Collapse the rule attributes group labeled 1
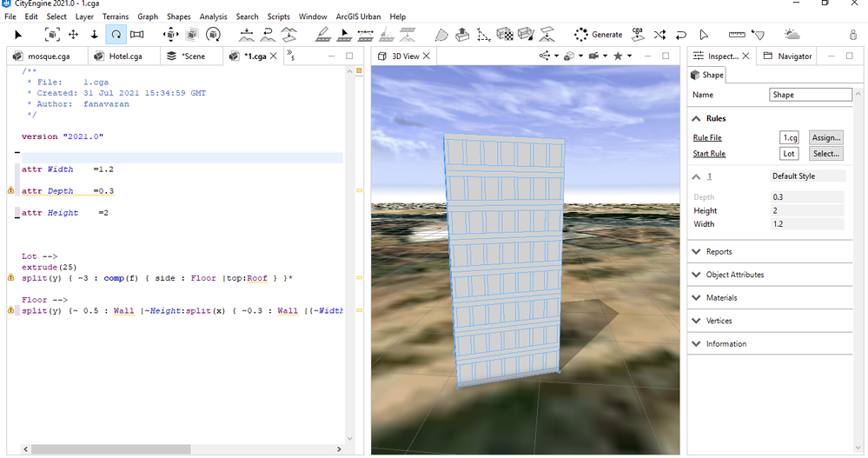 (696, 176)
